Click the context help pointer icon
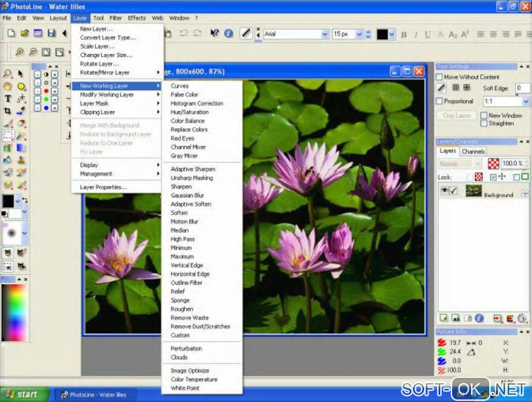 pyautogui.click(x=214, y=33)
